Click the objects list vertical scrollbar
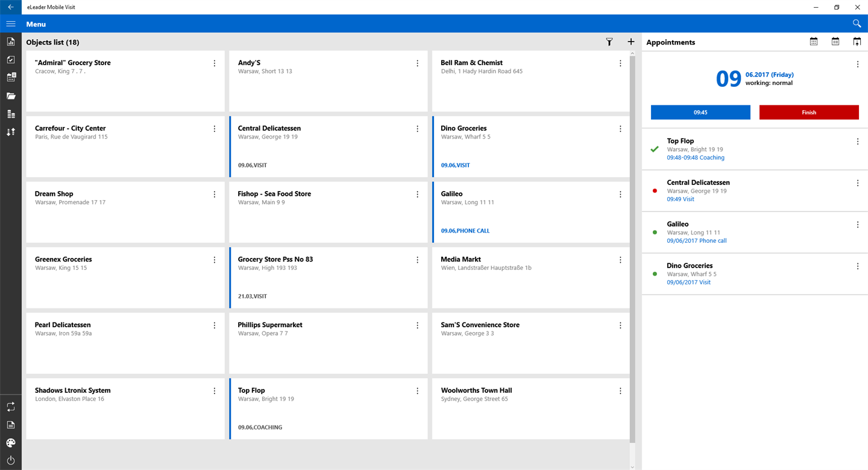The height and width of the screenshot is (470, 868). [632, 249]
